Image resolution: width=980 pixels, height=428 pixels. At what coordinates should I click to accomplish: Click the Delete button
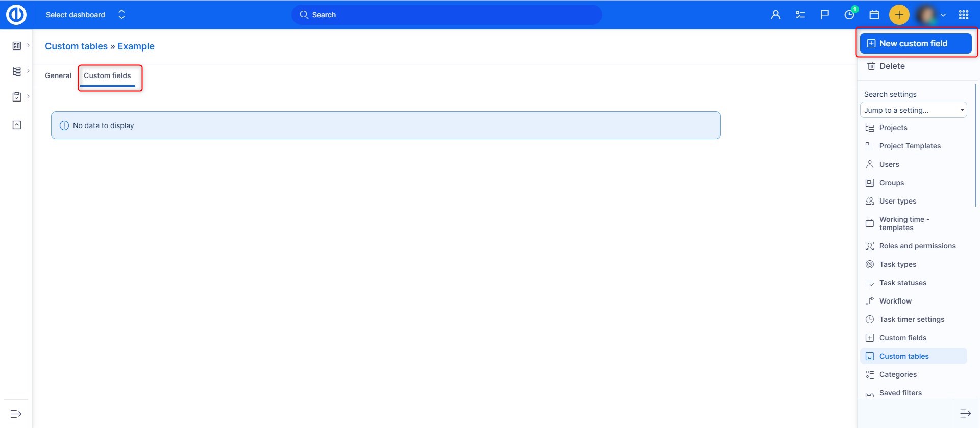[891, 66]
